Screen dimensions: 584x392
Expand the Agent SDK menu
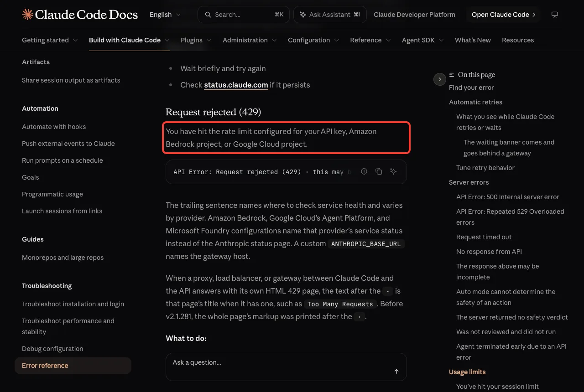[x=423, y=40]
